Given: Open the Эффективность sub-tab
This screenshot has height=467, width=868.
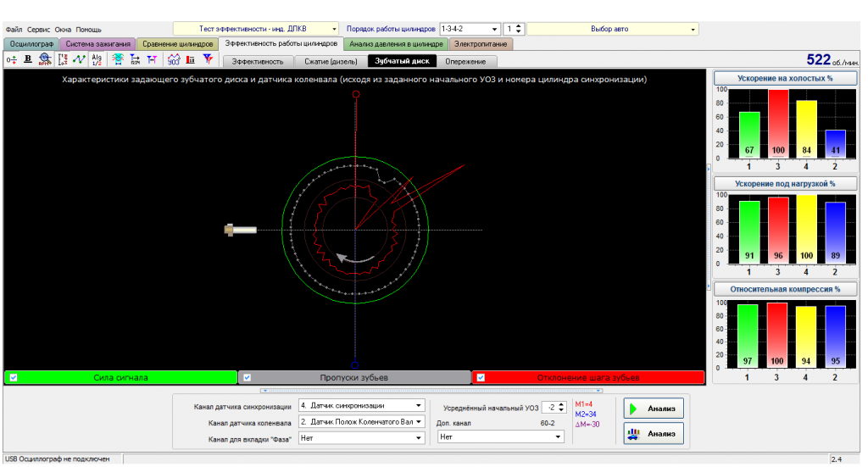Looking at the screenshot, I should (258, 61).
